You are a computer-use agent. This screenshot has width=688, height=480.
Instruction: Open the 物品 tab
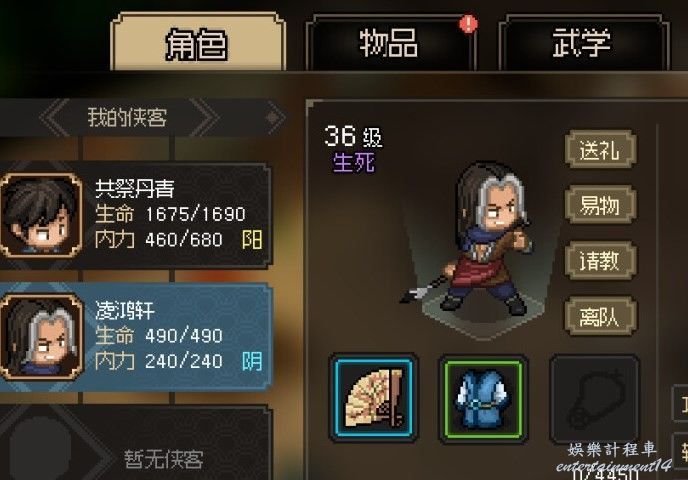(390, 43)
